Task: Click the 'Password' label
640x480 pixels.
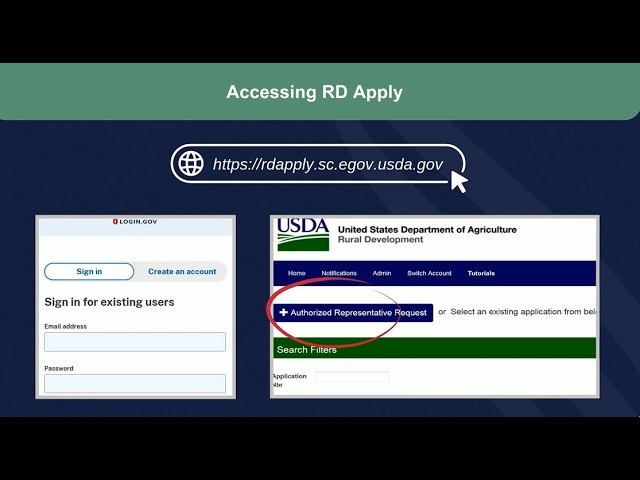Action: point(59,368)
